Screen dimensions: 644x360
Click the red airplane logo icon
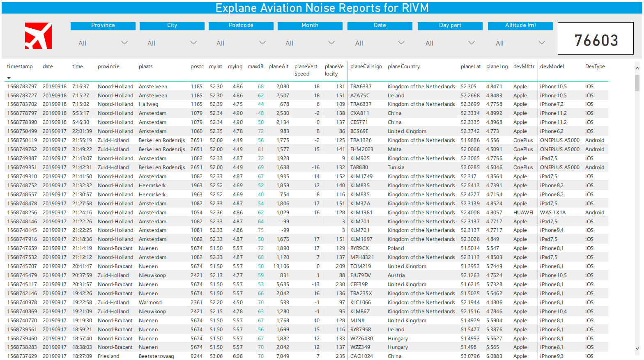point(38,36)
